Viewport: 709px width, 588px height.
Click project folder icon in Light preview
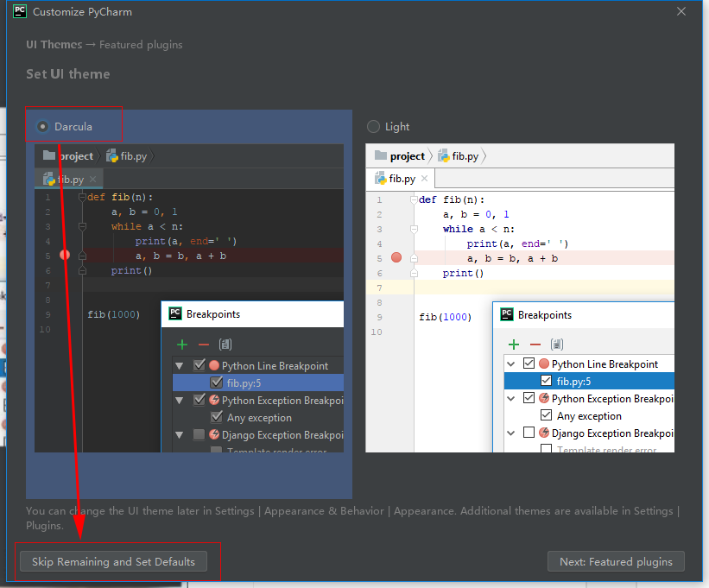click(381, 155)
